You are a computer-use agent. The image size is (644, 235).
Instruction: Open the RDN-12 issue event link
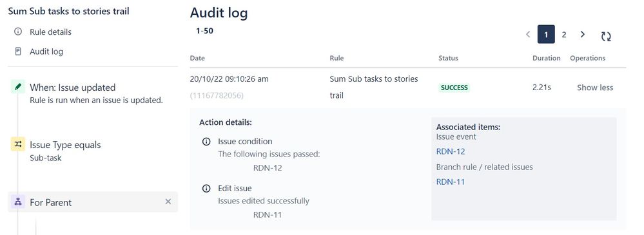(x=451, y=152)
